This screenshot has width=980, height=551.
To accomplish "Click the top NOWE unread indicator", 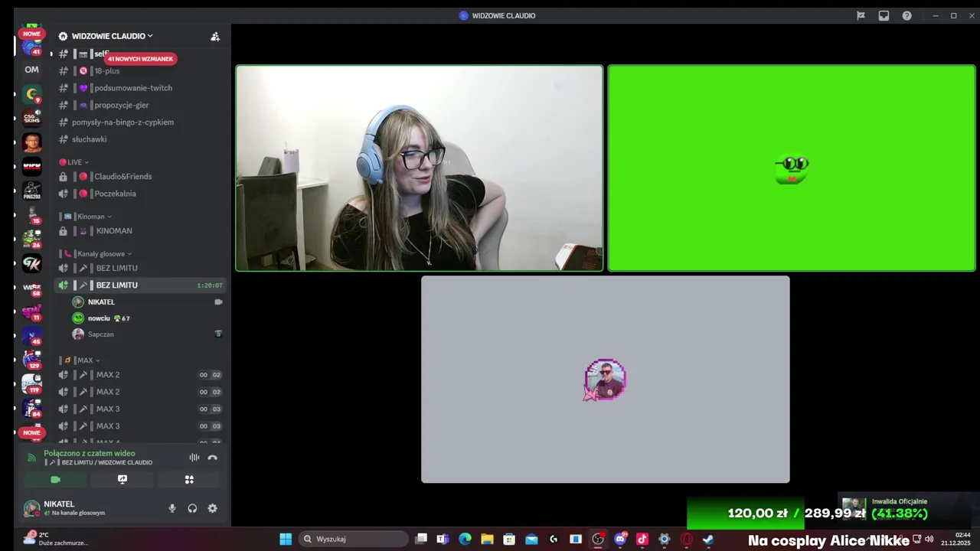I will [x=31, y=34].
